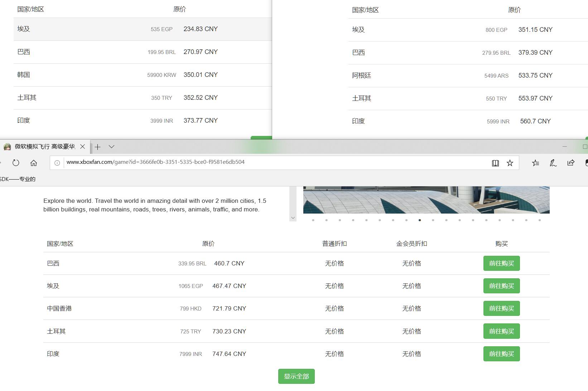Viewport: 588px width, 391px height.
Task: Select the last carousel dot
Action: point(540,220)
